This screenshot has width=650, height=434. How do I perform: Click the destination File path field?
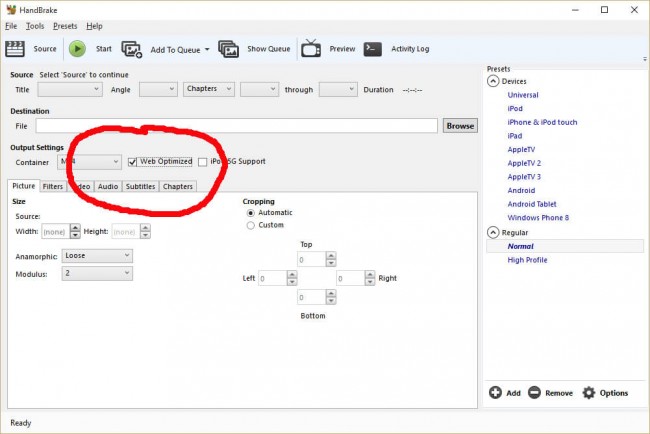(236, 126)
